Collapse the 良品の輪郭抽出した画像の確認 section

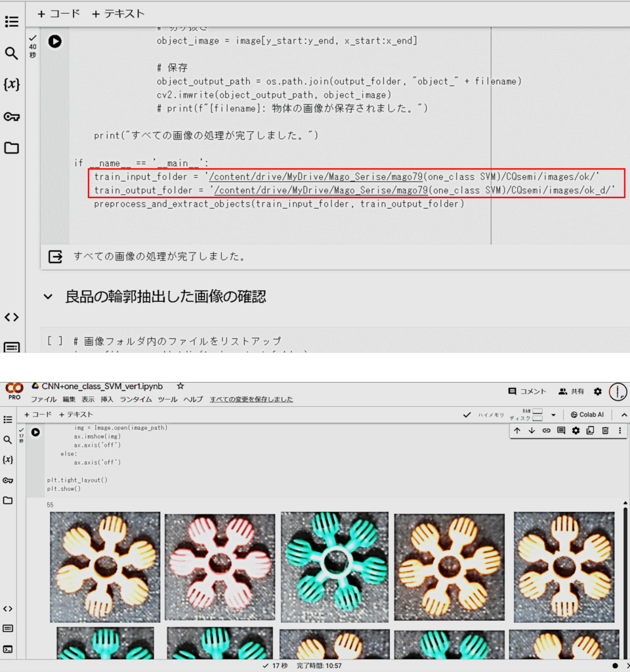tap(47, 297)
